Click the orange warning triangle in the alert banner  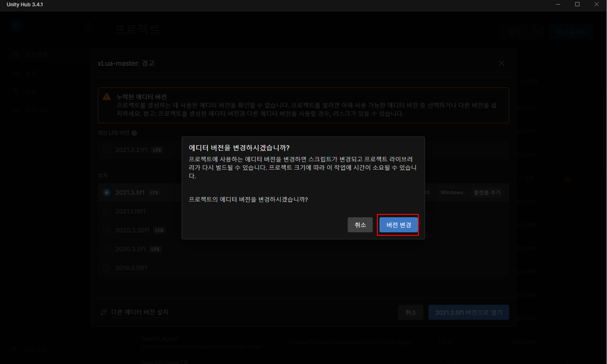pyautogui.click(x=107, y=97)
